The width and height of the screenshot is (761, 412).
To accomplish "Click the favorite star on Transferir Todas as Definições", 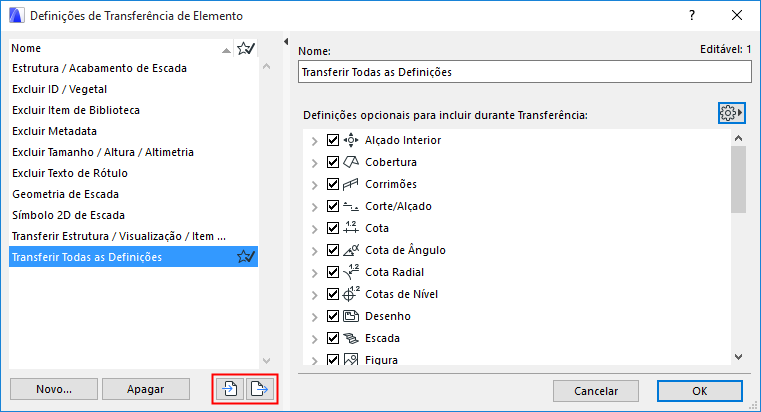I will pos(245,257).
